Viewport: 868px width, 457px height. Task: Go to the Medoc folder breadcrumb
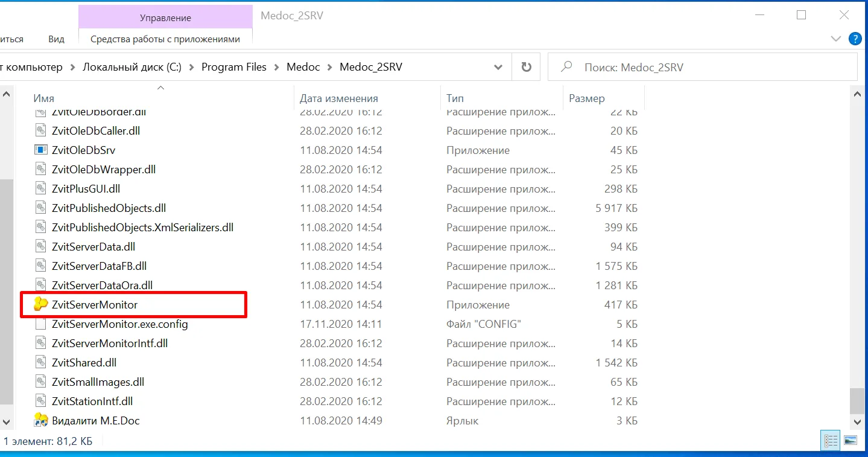pos(303,67)
